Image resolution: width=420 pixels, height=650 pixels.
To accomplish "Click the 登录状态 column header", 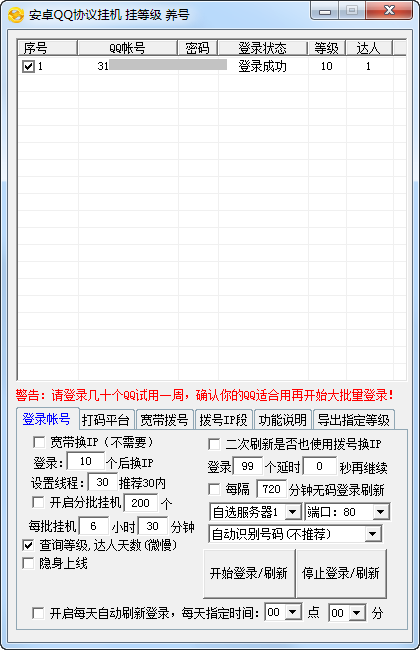I will 263,48.
